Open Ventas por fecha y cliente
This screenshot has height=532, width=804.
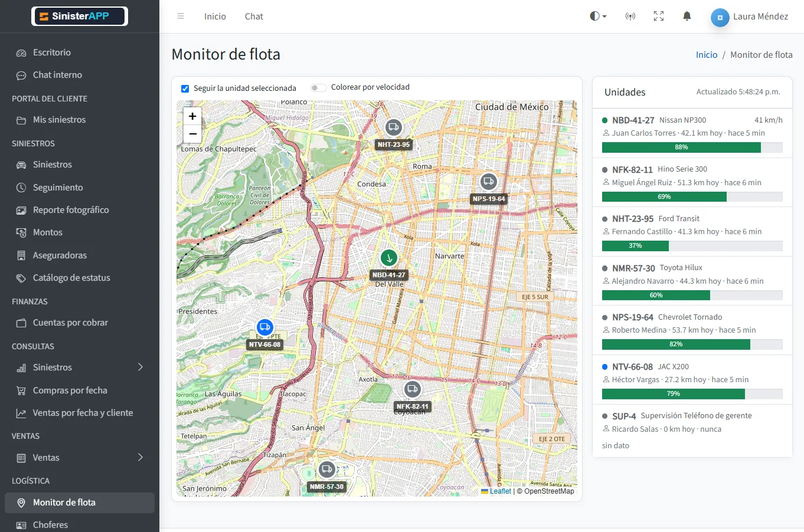[80, 413]
